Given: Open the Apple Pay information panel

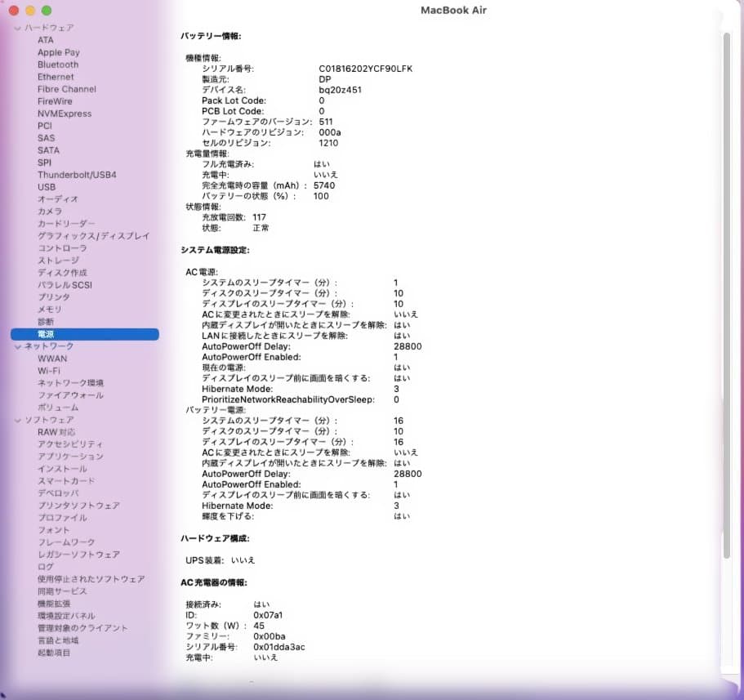Looking at the screenshot, I should (58, 51).
